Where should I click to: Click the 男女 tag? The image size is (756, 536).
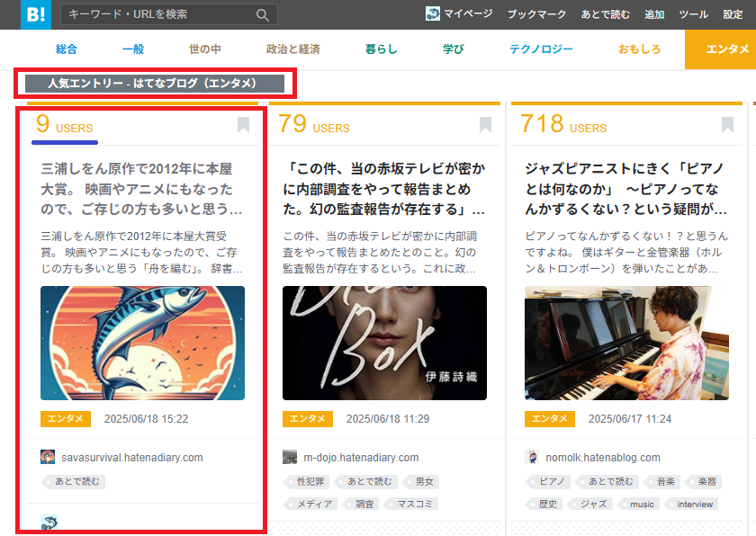[421, 481]
